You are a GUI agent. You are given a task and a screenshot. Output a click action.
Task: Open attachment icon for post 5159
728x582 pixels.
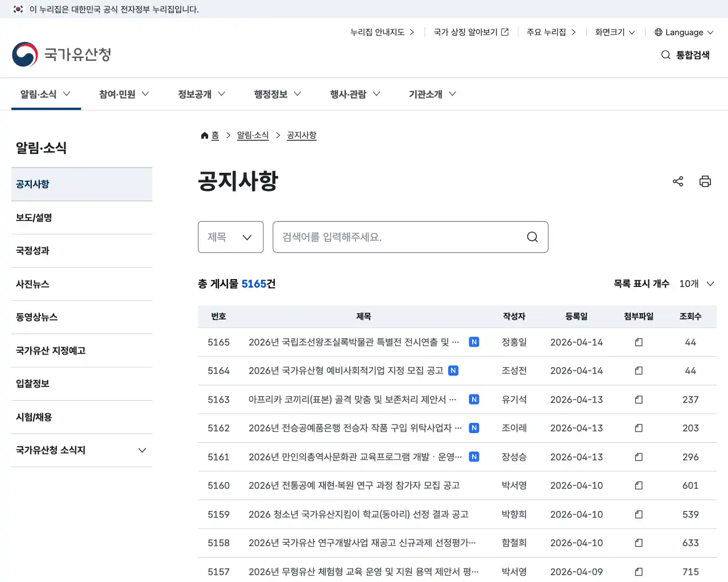[x=639, y=514]
